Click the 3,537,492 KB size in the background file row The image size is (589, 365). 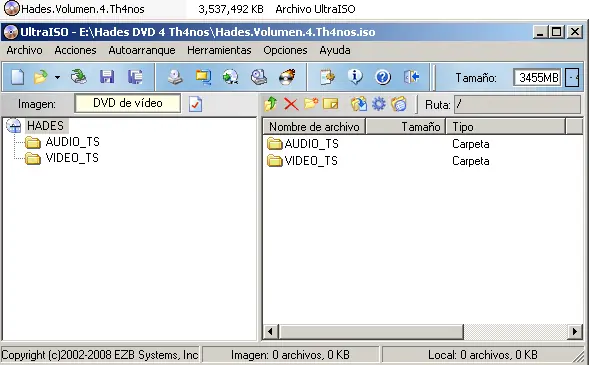click(x=231, y=9)
